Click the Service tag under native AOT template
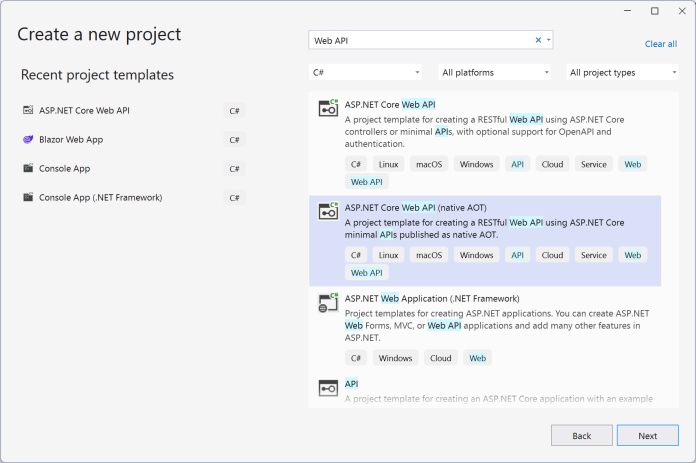 (x=593, y=255)
